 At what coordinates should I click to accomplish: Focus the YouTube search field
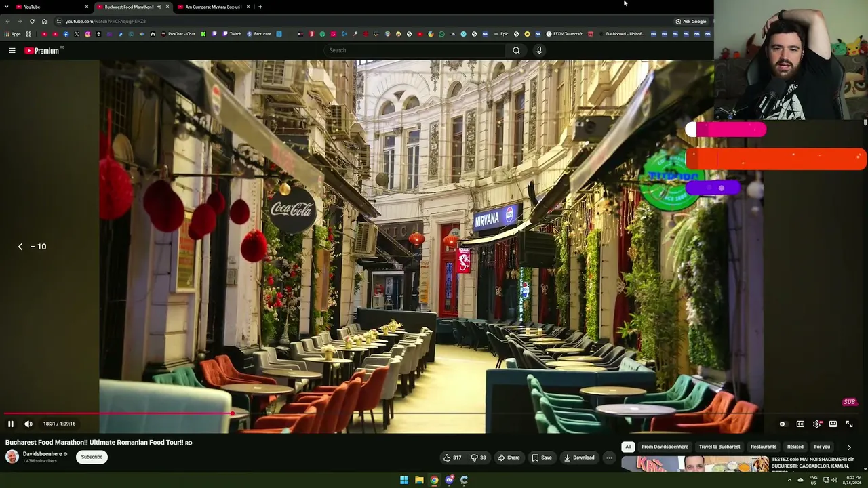click(414, 50)
